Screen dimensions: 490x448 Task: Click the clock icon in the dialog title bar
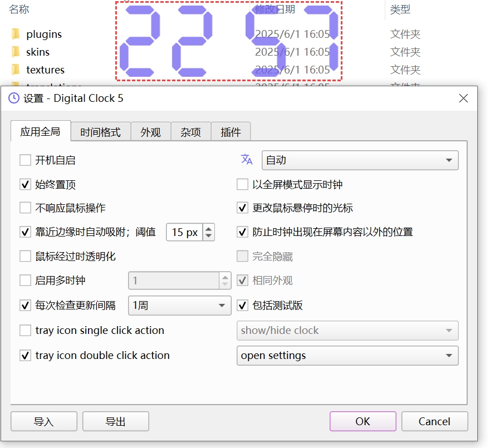[14, 98]
